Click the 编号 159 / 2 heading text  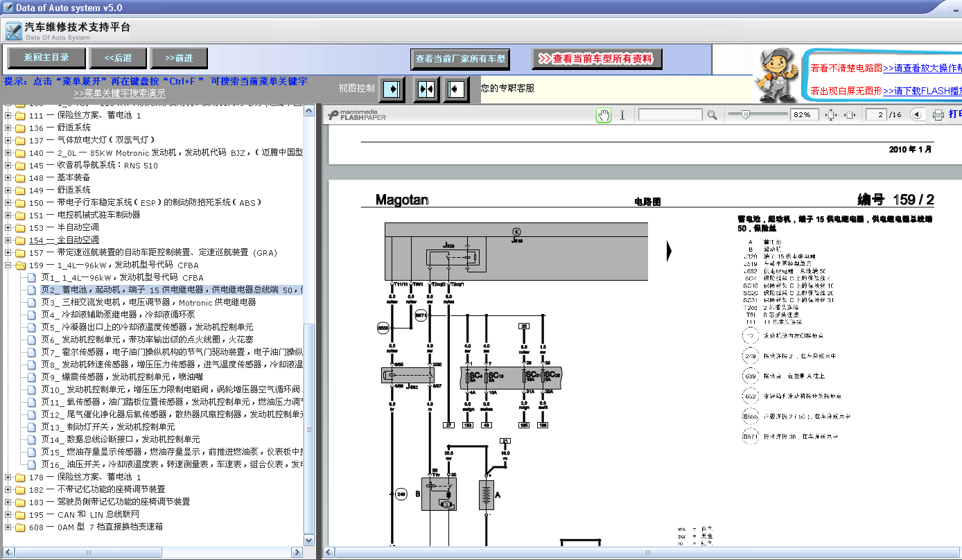pyautogui.click(x=895, y=200)
